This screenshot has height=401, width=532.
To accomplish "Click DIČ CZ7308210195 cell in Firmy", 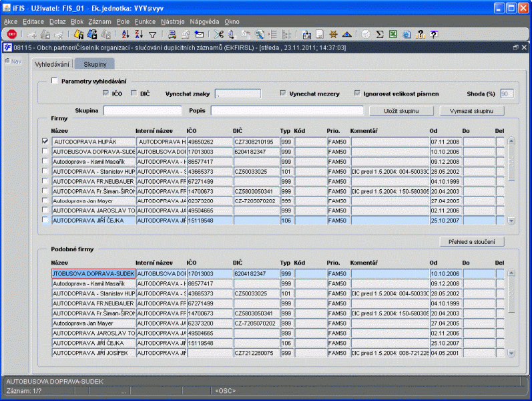I will click(x=256, y=142).
